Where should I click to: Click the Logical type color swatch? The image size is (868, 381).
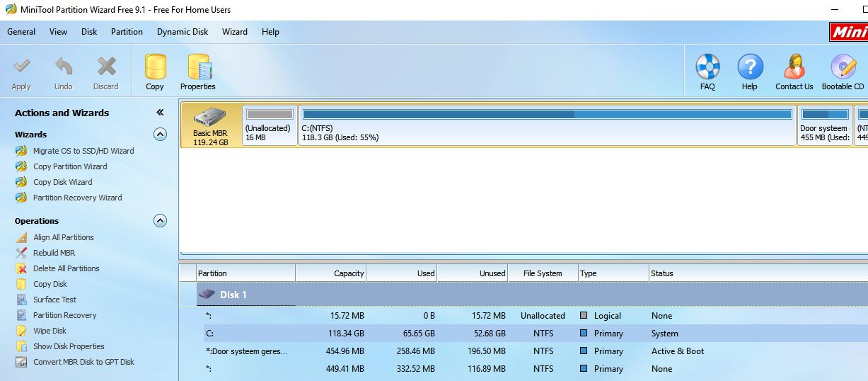[584, 316]
